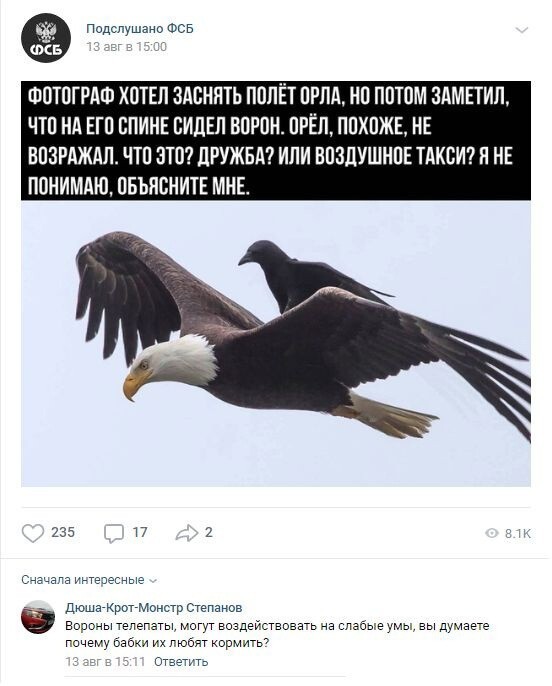Open Дюша-Крот-Монстр Степанов profile
This screenshot has height=686, width=552.
pos(154,607)
